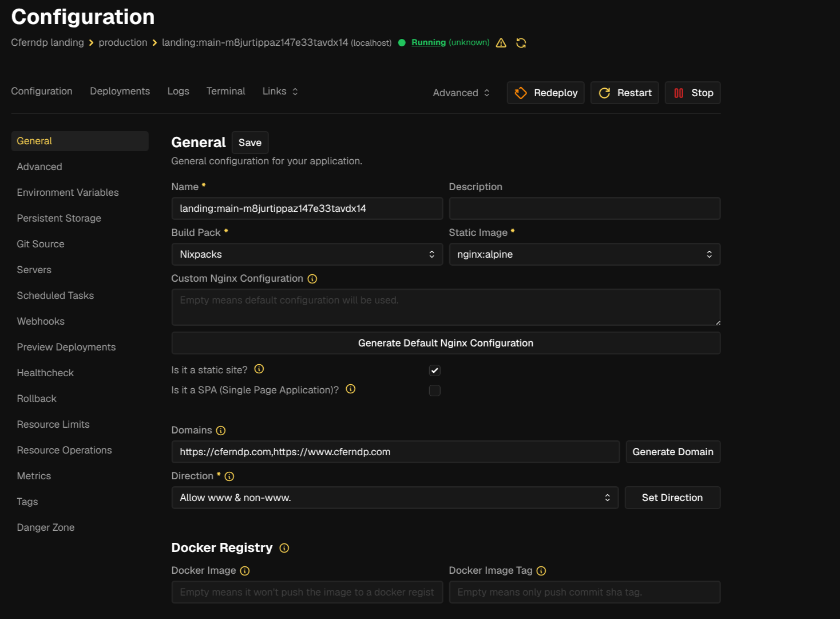The image size is (840, 619).
Task: Open Tags in sidebar
Action: 80,502
